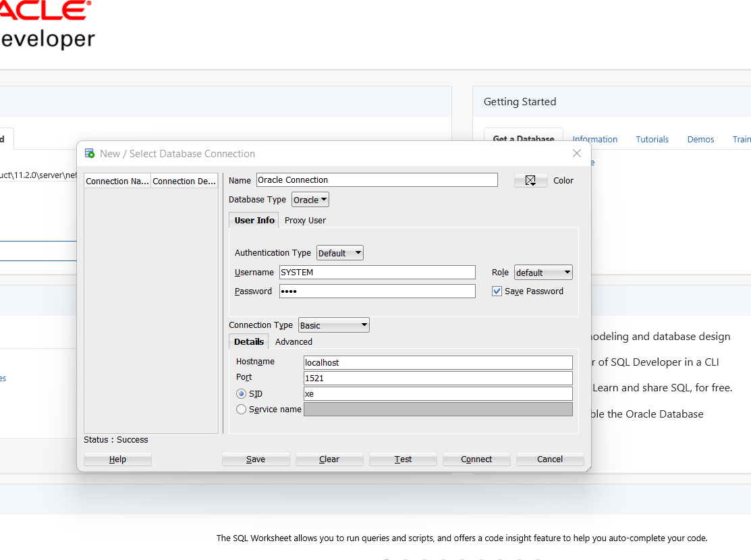
Task: Open the Information link
Action: point(594,139)
